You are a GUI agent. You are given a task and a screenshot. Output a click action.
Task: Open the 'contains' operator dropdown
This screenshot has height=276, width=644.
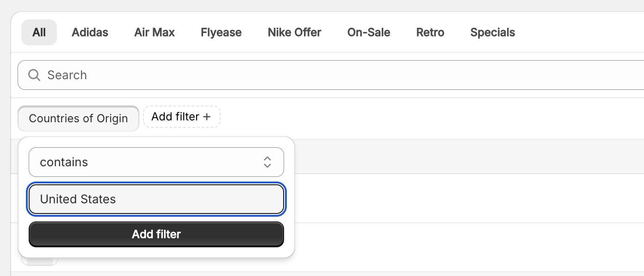[x=156, y=162]
